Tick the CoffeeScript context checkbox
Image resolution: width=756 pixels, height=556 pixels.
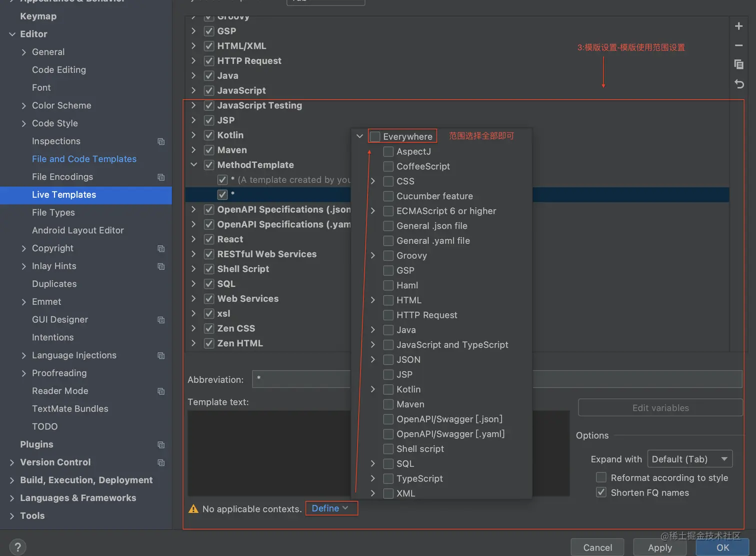[x=388, y=166]
